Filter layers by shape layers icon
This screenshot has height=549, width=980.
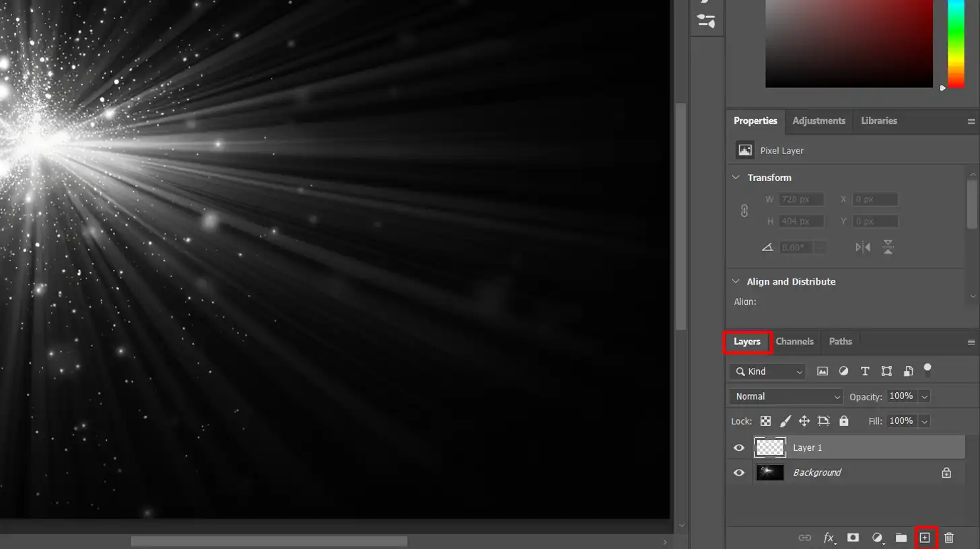(886, 371)
